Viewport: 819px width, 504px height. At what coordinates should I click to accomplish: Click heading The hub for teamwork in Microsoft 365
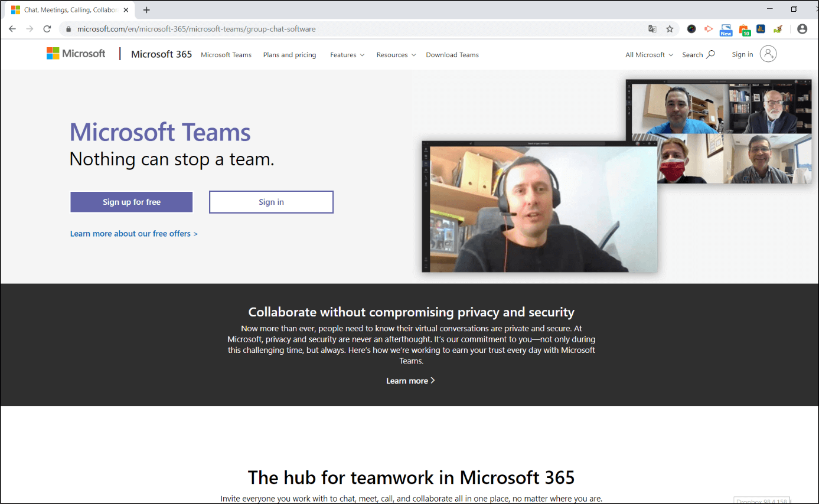click(x=411, y=477)
